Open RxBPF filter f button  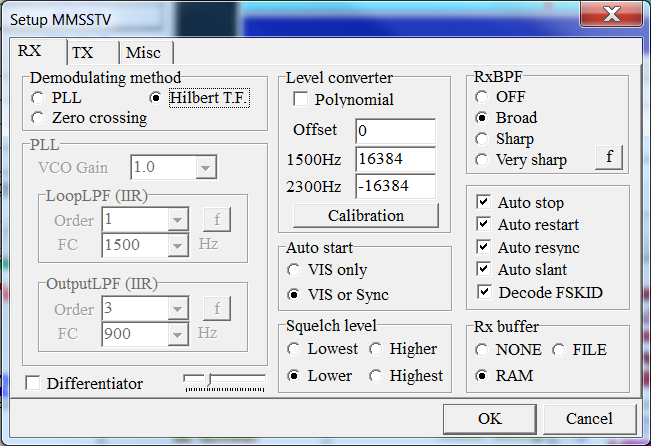point(609,157)
